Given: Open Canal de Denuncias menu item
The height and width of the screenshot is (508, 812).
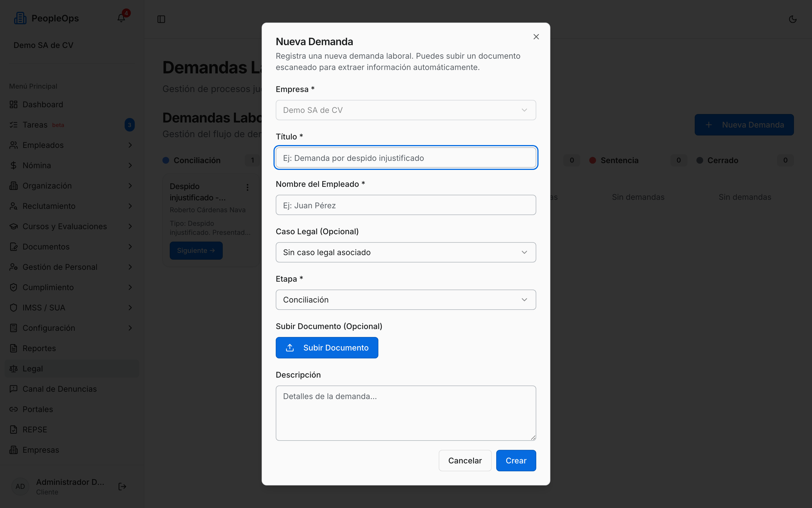Looking at the screenshot, I should (x=72, y=389).
